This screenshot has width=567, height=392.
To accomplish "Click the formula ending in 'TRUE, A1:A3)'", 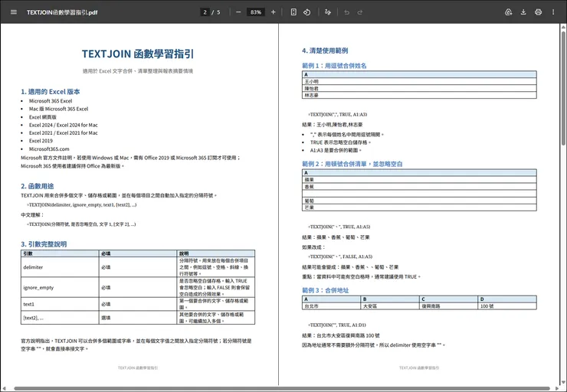I will (x=338, y=114).
